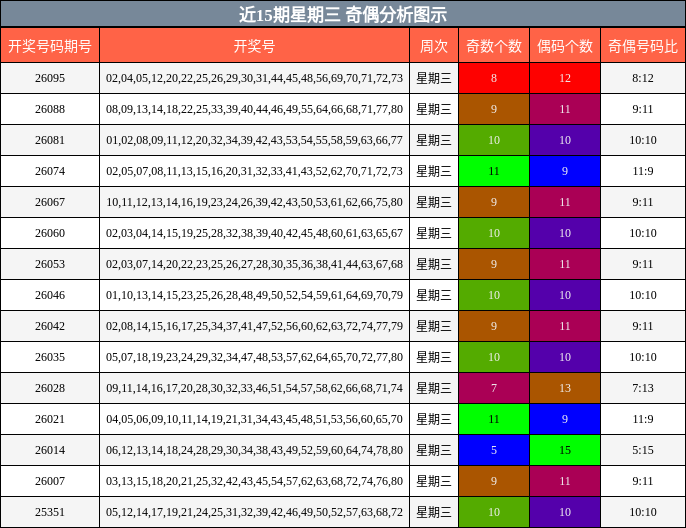This screenshot has height=528, width=686.
Task: Click the odd count 7 cell
Action: [x=494, y=388]
